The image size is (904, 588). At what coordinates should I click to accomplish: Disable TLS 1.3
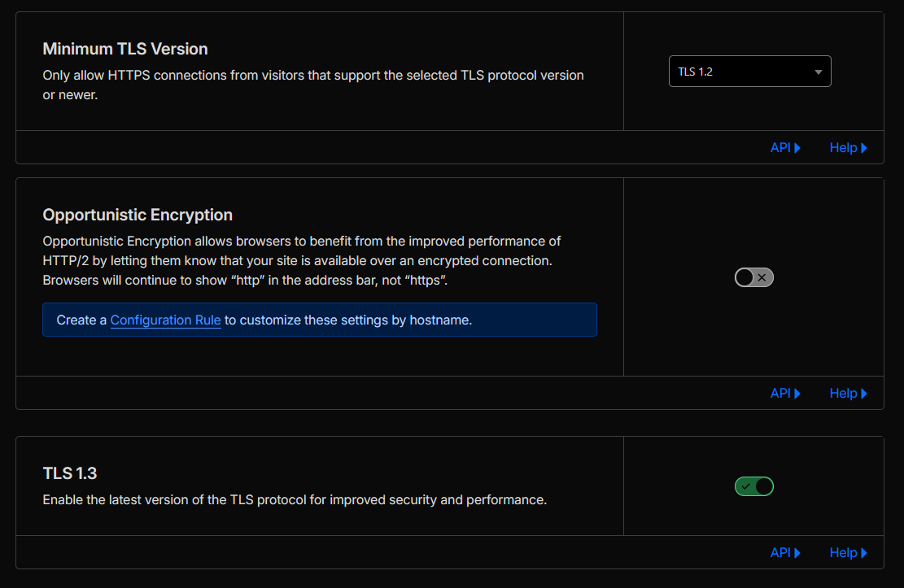pyautogui.click(x=754, y=486)
